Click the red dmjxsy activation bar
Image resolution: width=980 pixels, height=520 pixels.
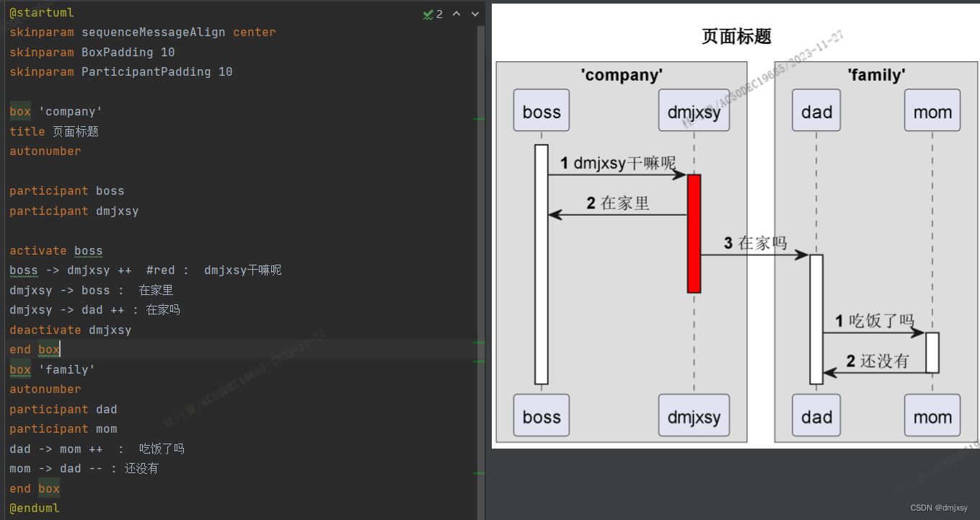coord(694,234)
